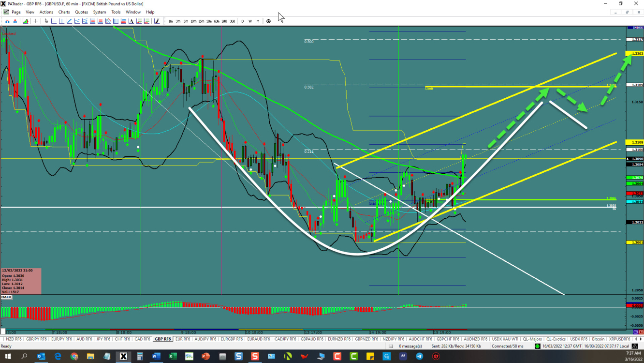Switch to the JPY RF6 tab
The height and width of the screenshot is (363, 644).
104,339
